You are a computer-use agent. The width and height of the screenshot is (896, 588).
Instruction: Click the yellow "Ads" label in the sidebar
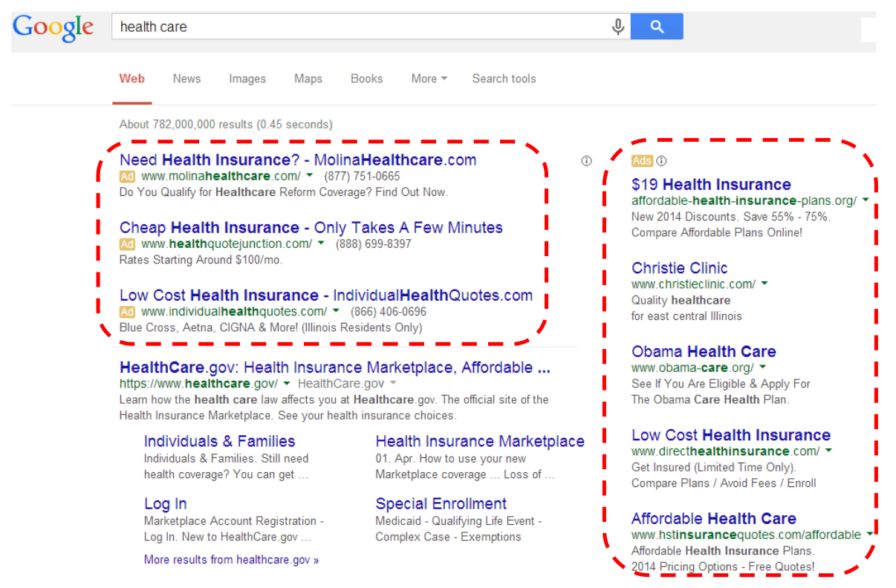642,161
